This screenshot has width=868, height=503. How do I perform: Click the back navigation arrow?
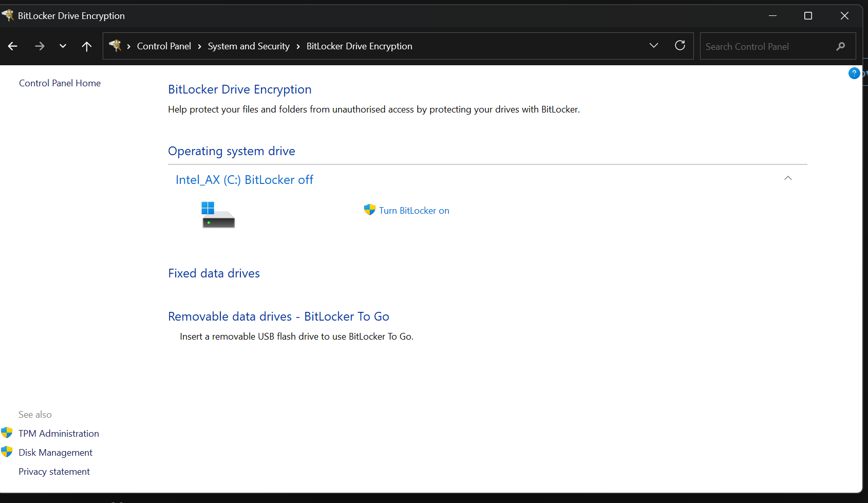12,46
